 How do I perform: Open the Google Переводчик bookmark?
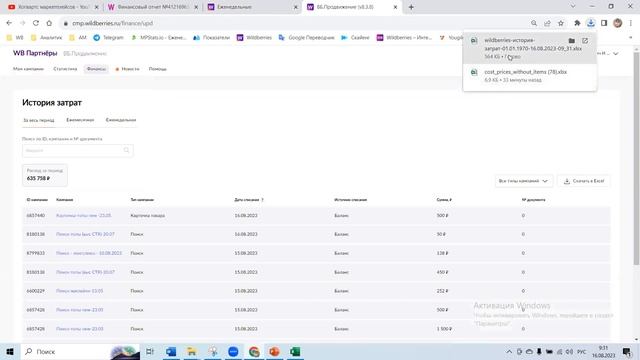306,38
